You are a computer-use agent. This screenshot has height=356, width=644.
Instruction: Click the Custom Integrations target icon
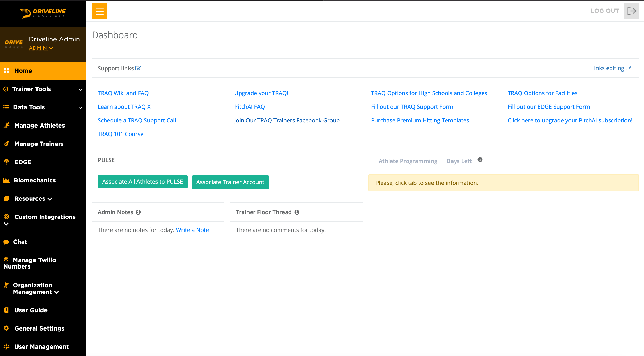(x=6, y=216)
